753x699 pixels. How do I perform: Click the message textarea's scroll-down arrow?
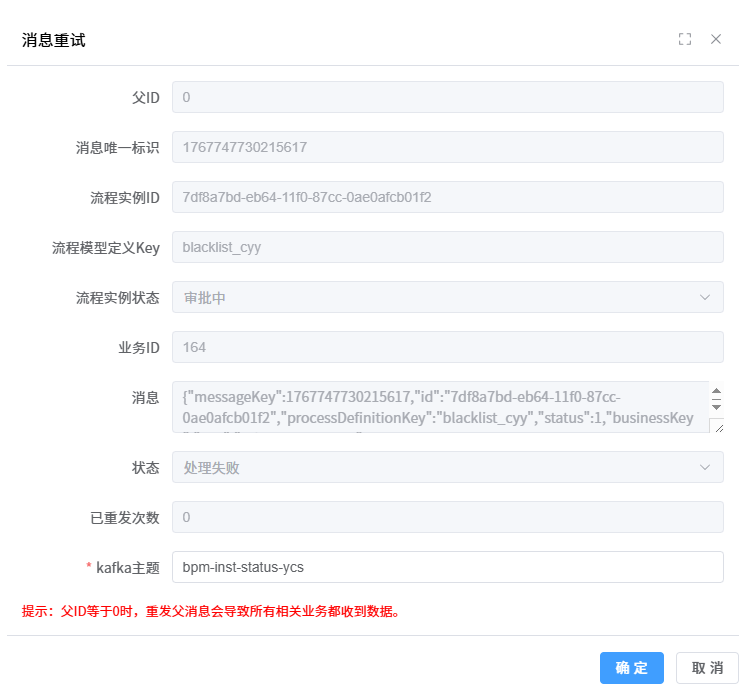point(717,407)
